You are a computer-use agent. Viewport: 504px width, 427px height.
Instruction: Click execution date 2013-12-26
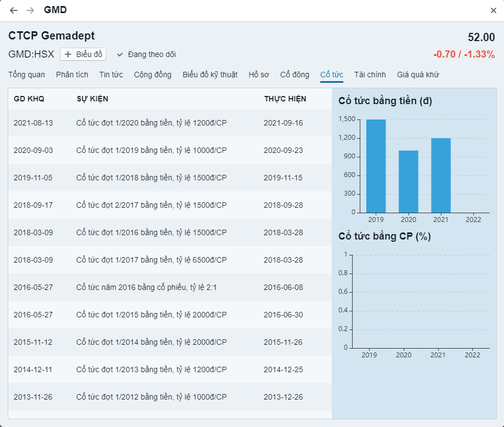[x=283, y=397]
